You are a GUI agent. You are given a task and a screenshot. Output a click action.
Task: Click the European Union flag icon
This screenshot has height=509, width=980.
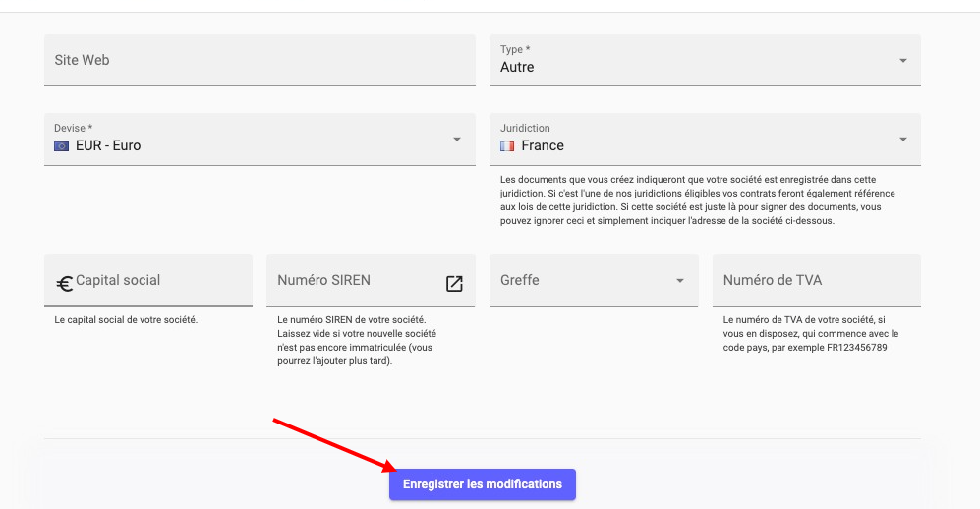coord(62,146)
